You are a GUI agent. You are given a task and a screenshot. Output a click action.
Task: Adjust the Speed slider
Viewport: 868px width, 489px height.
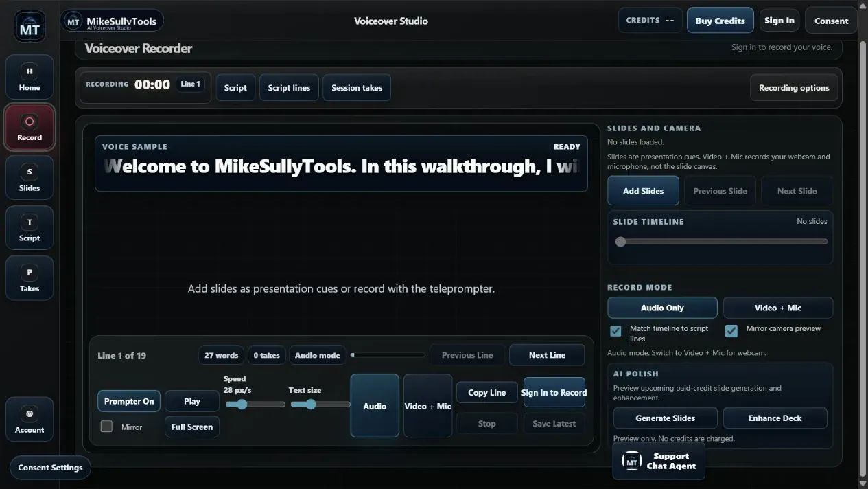click(x=254, y=405)
